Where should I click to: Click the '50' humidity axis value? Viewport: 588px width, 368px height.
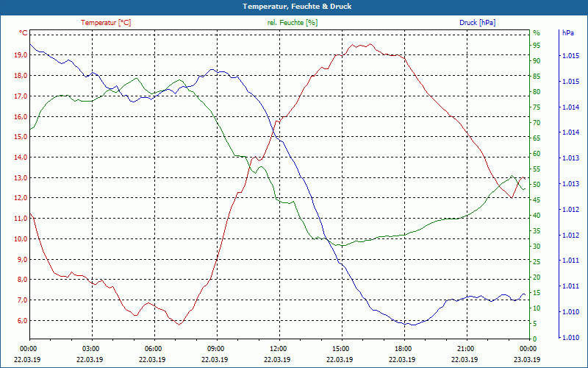click(537, 185)
